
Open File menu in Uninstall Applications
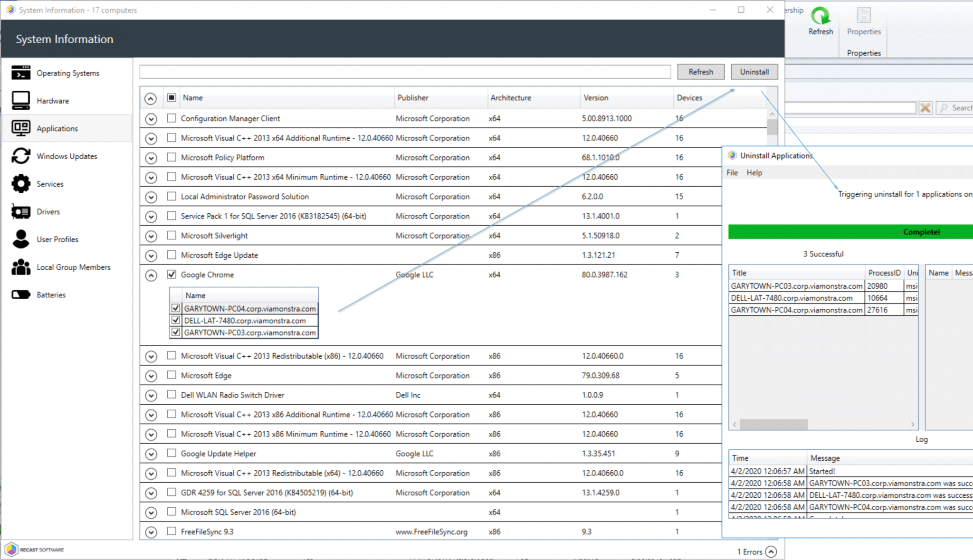[732, 173]
